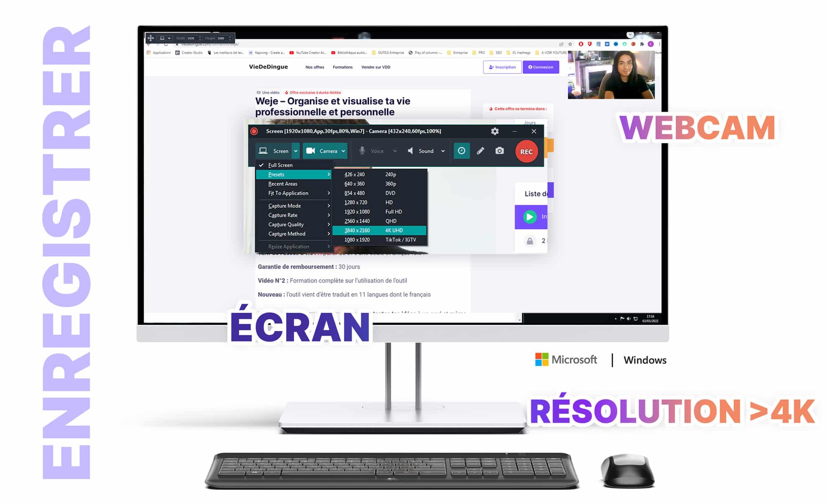Click Connexion button on VieDeDingue

coord(540,67)
